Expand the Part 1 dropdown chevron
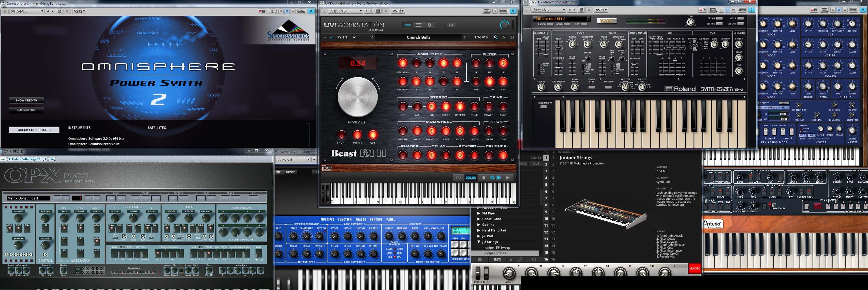Viewport: 868px width, 290px height. pyautogui.click(x=354, y=37)
